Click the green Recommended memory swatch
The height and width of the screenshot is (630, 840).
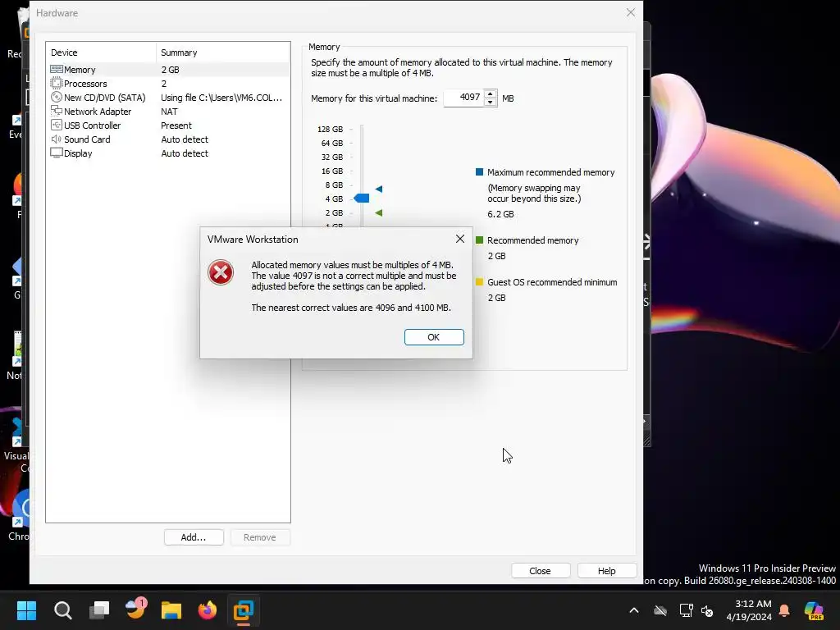coord(479,240)
